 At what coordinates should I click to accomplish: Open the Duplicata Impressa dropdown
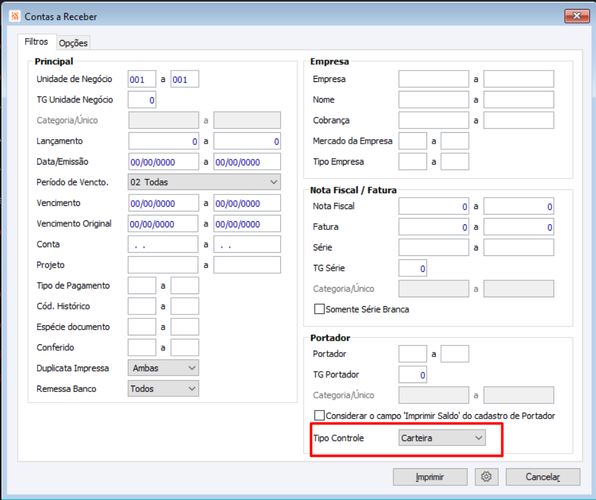pos(163,368)
